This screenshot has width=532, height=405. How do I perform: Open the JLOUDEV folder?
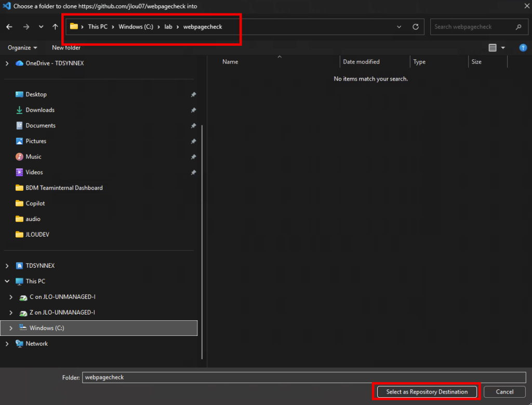[x=37, y=234]
